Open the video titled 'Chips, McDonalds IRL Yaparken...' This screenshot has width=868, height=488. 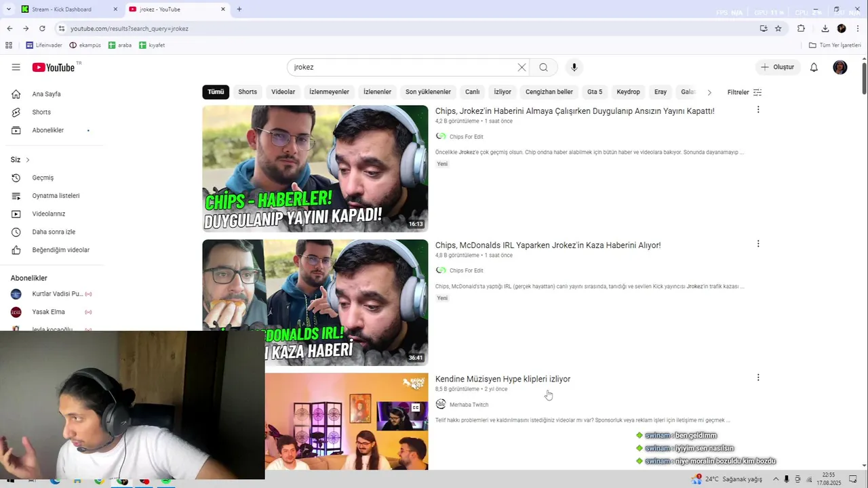click(x=548, y=245)
